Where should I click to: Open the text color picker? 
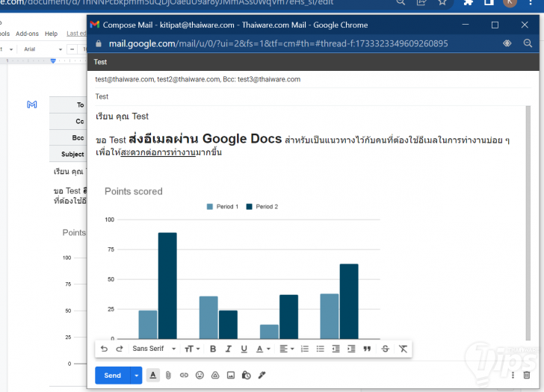tap(263, 349)
